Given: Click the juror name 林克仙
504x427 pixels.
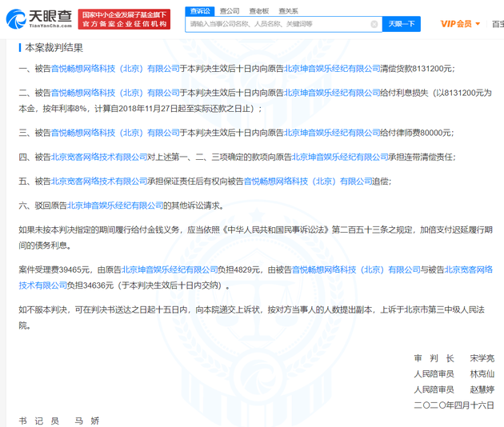Looking at the screenshot, I should [x=482, y=374].
